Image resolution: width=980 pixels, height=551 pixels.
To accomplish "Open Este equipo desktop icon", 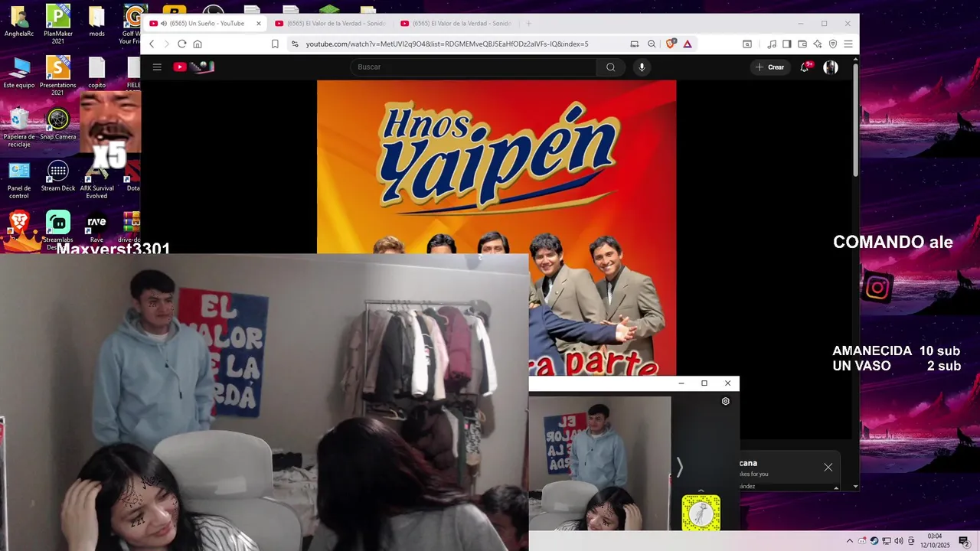I will click(19, 73).
